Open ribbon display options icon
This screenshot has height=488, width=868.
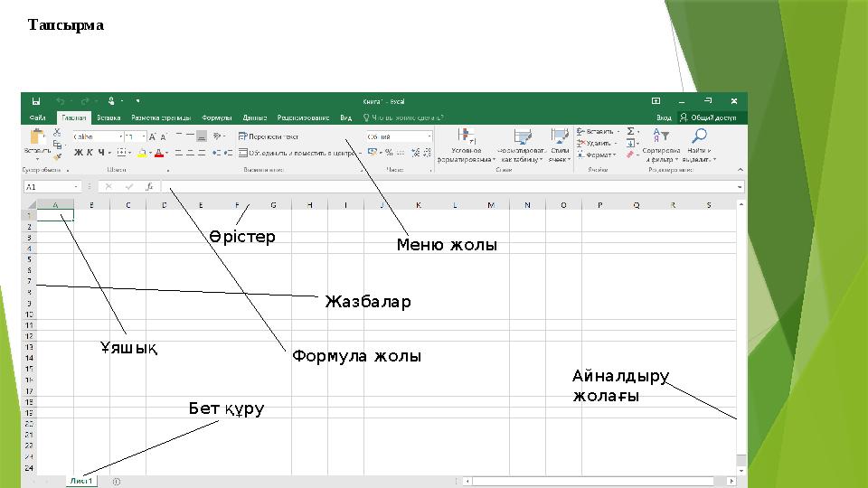(x=656, y=101)
